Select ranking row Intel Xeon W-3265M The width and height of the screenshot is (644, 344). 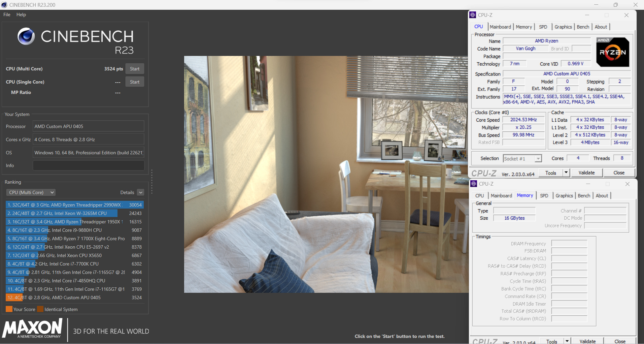coord(75,213)
